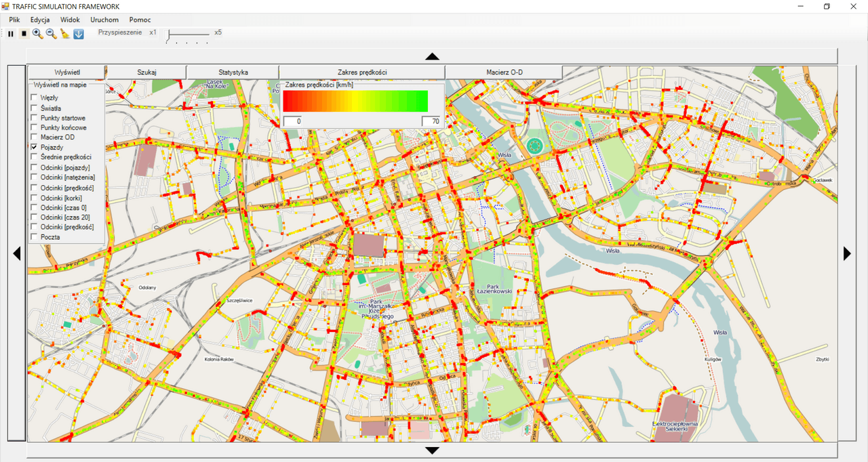Uncheck the Pojazdy checkbox
The width and height of the screenshot is (868, 462).
coord(34,147)
